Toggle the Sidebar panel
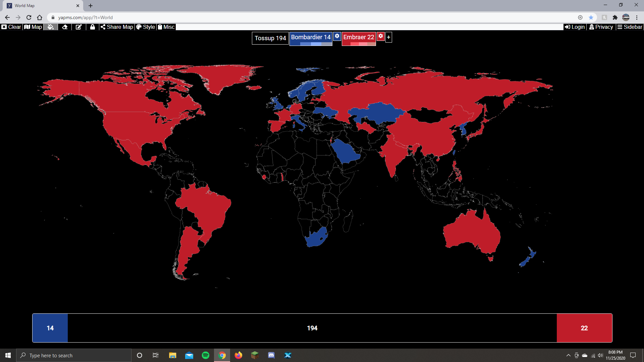Screen dimensions: 644x362 (630, 27)
